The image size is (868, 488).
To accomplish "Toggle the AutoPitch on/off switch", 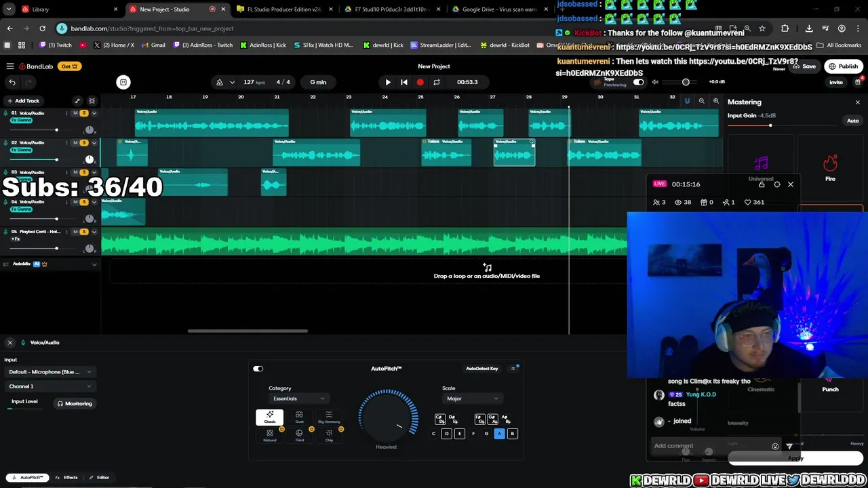I will (x=258, y=369).
